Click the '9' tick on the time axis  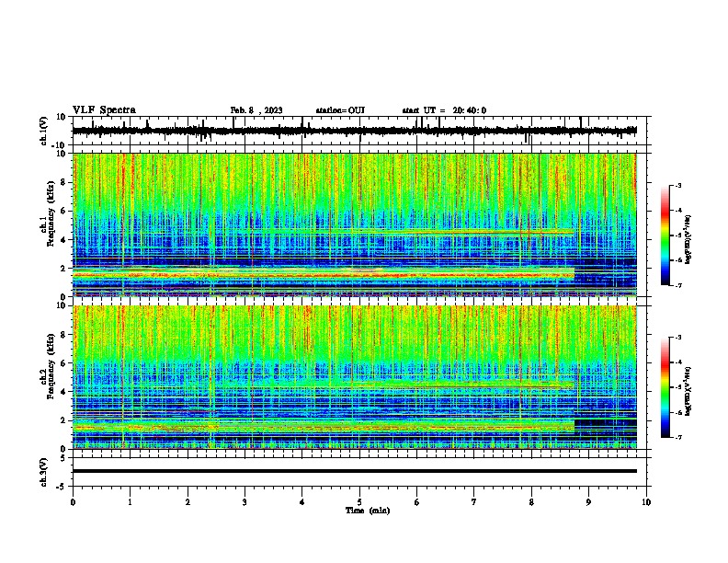click(x=588, y=502)
